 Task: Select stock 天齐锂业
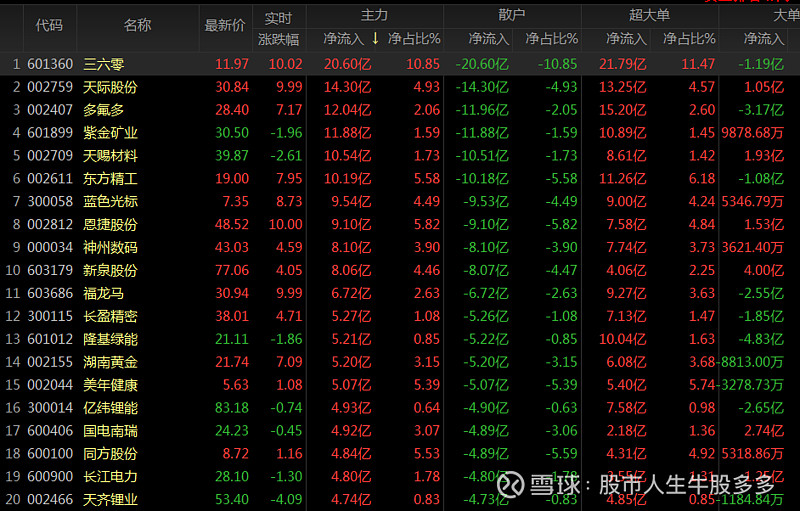pyautogui.click(x=111, y=499)
